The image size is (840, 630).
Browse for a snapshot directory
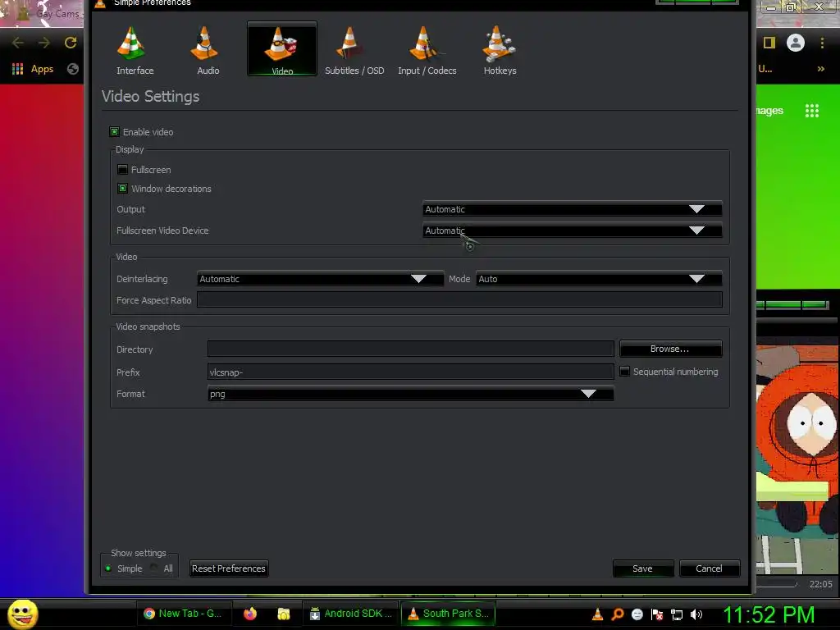click(x=670, y=349)
